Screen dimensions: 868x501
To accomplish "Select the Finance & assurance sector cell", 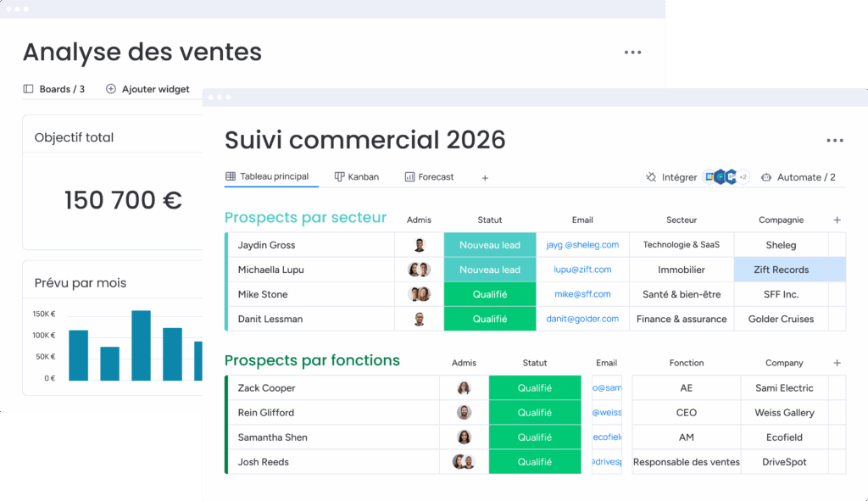I will [682, 319].
